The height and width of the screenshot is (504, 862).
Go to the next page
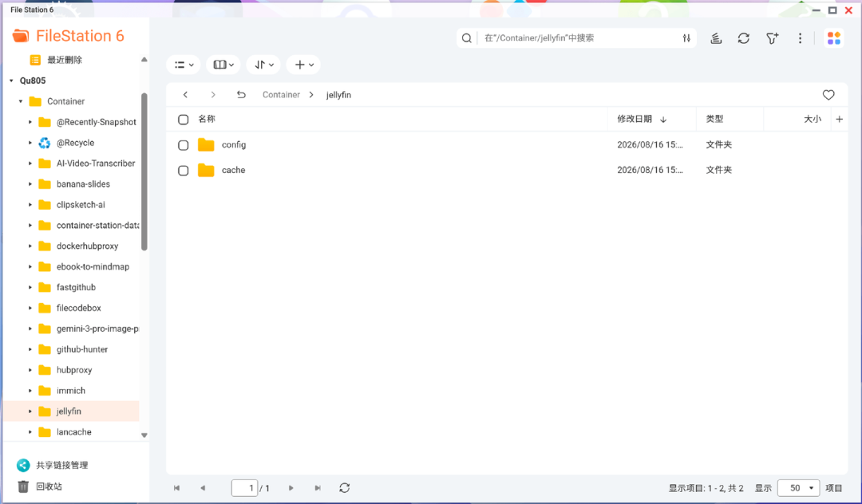pyautogui.click(x=291, y=487)
